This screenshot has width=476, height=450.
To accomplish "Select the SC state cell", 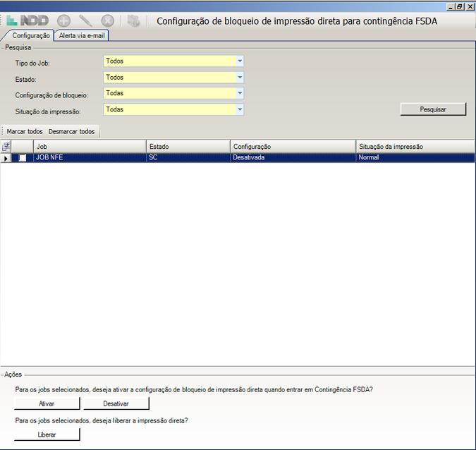I will point(188,157).
